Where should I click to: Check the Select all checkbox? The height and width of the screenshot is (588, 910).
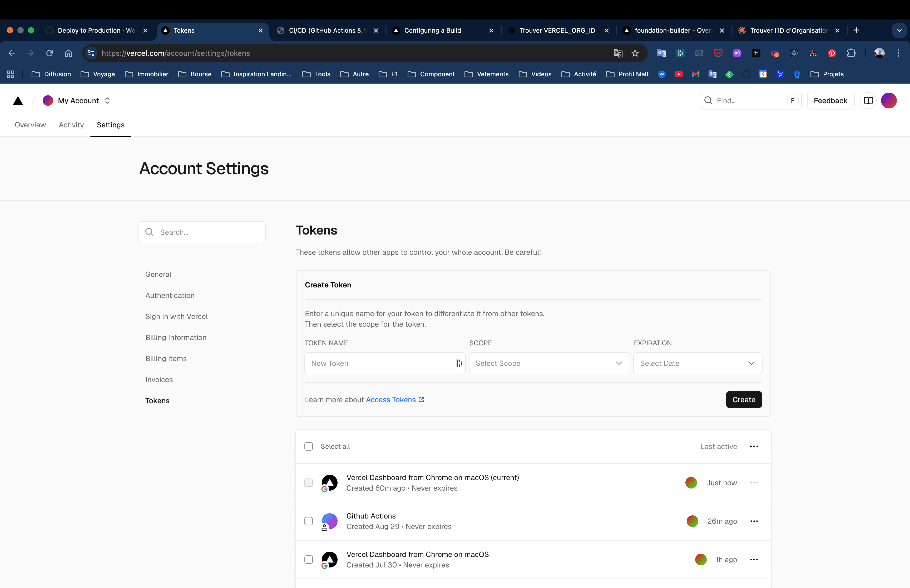pos(309,446)
